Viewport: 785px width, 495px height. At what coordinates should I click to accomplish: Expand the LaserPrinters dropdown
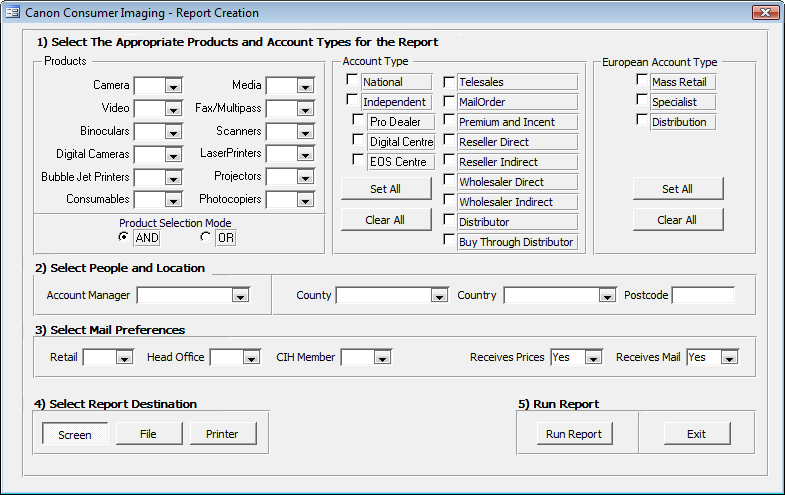[305, 154]
